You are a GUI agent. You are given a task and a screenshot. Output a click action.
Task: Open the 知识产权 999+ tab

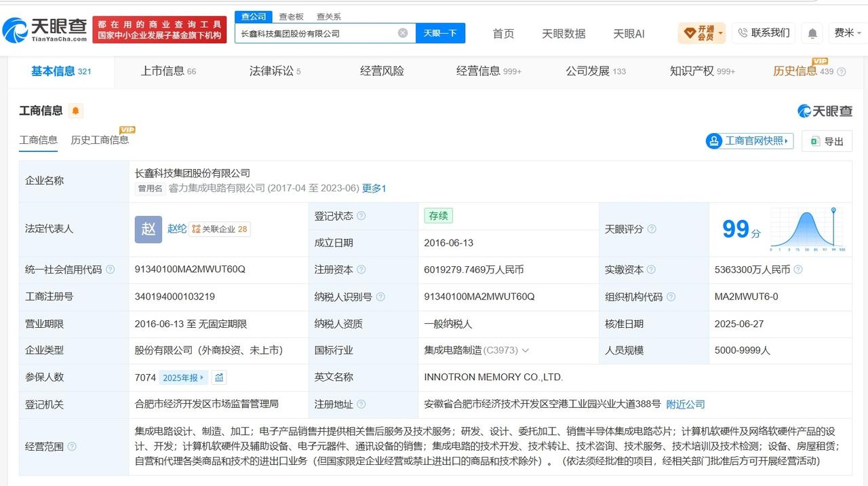[703, 71]
